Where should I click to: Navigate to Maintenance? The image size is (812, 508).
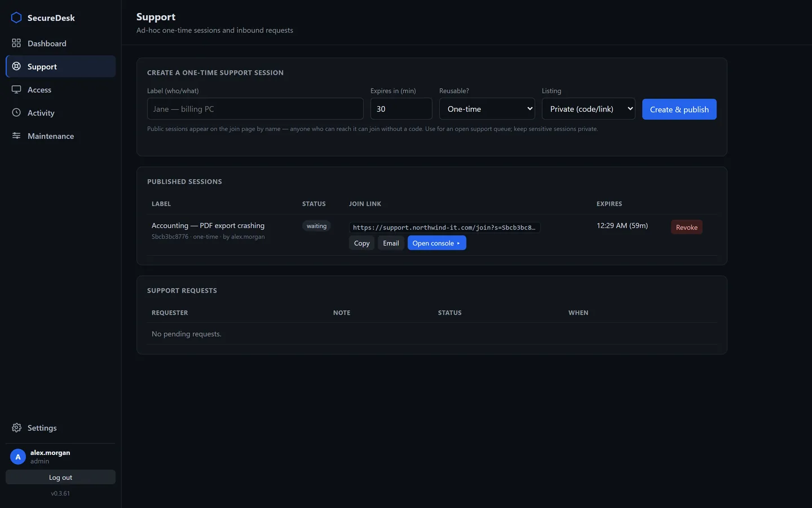60,136
